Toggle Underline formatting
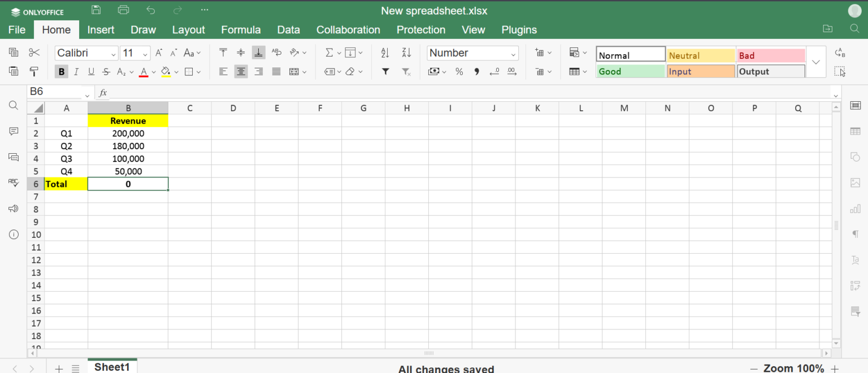 [91, 72]
